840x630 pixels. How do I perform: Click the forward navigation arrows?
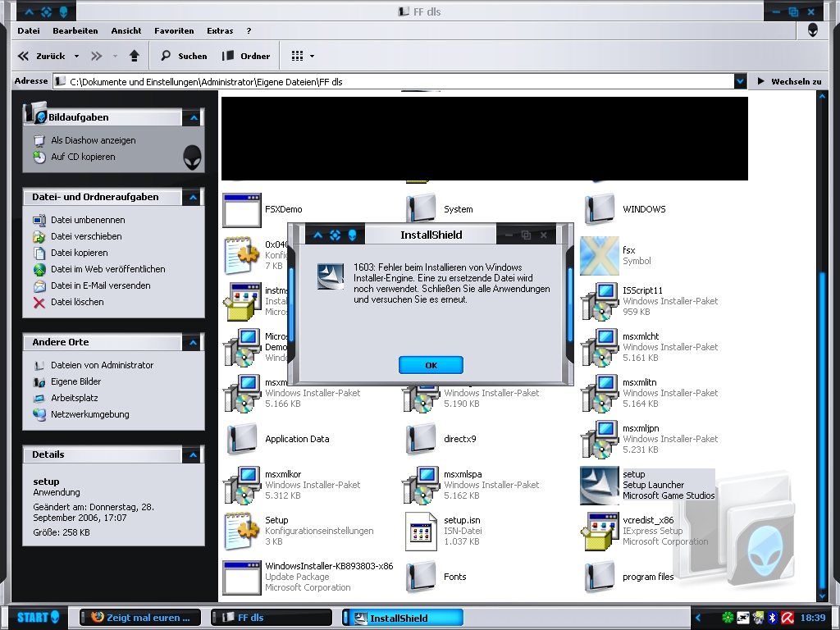coord(97,56)
